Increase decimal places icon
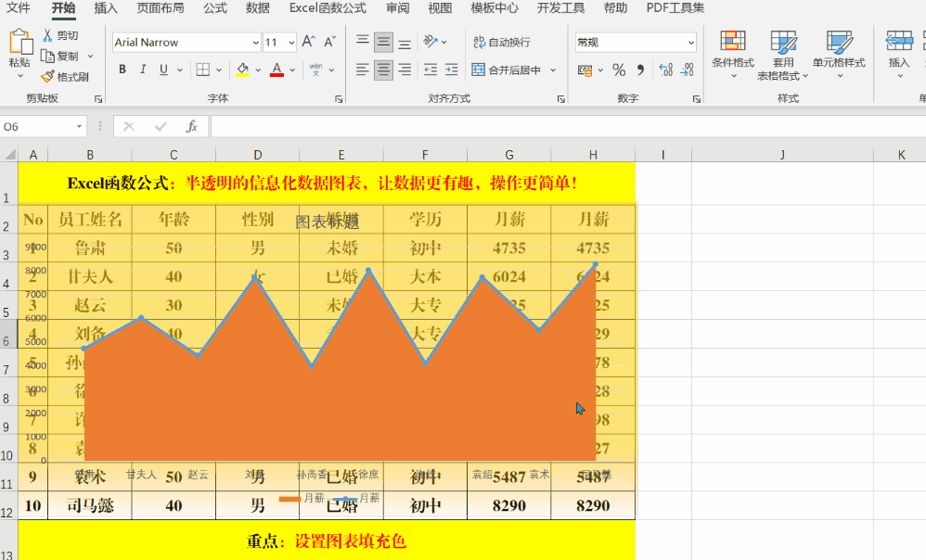 pyautogui.click(x=665, y=70)
